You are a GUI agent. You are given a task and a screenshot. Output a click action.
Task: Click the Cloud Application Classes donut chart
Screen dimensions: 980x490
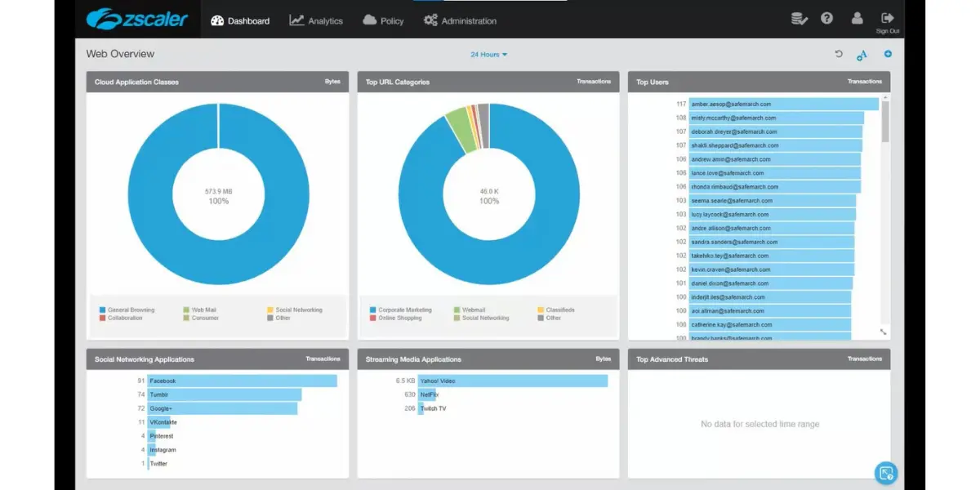pyautogui.click(x=218, y=194)
